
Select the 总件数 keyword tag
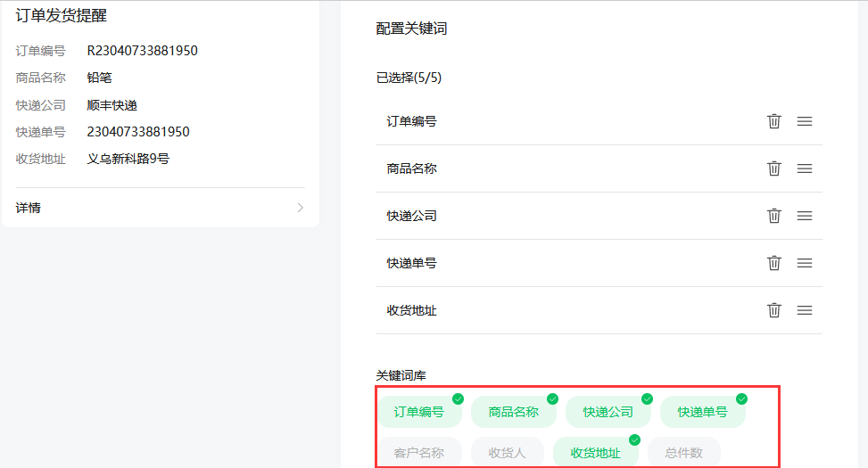684,453
